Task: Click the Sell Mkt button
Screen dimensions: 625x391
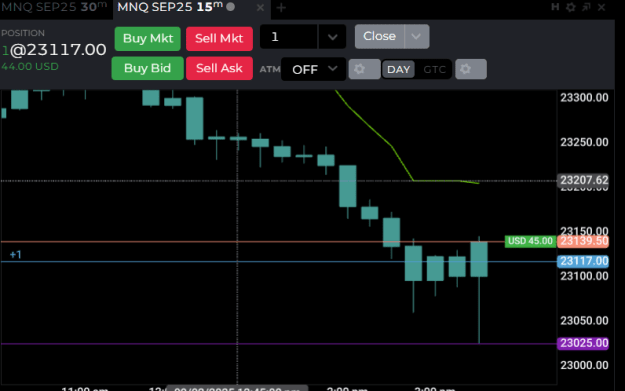Action: point(219,39)
